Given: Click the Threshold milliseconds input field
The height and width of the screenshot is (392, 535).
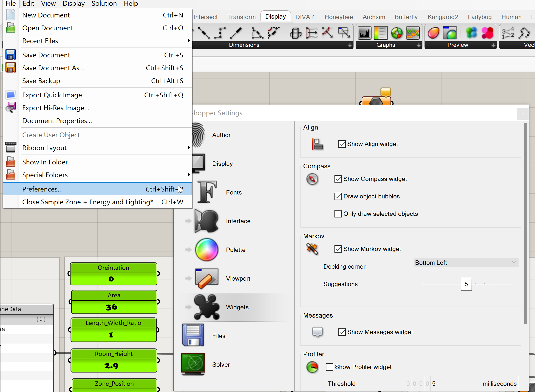Looking at the screenshot, I should tap(422, 384).
